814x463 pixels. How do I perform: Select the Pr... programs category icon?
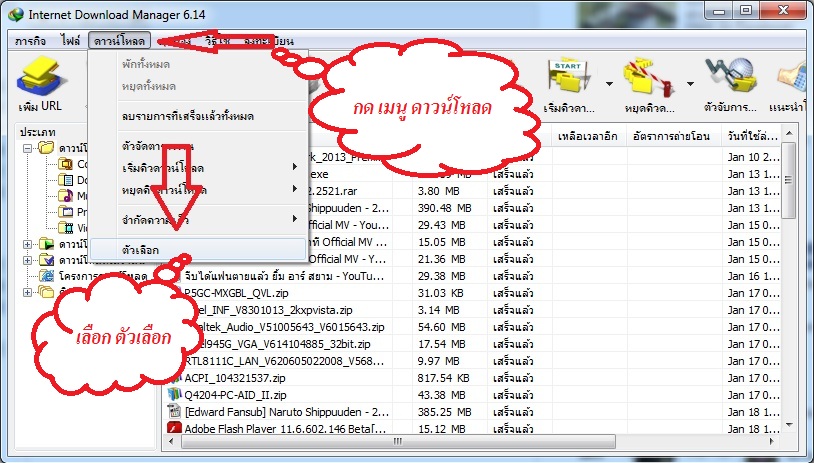click(65, 212)
